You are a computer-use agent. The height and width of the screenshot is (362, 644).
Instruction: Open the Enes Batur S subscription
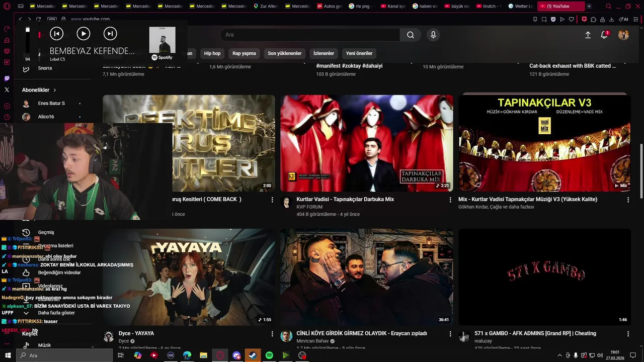pos(51,104)
